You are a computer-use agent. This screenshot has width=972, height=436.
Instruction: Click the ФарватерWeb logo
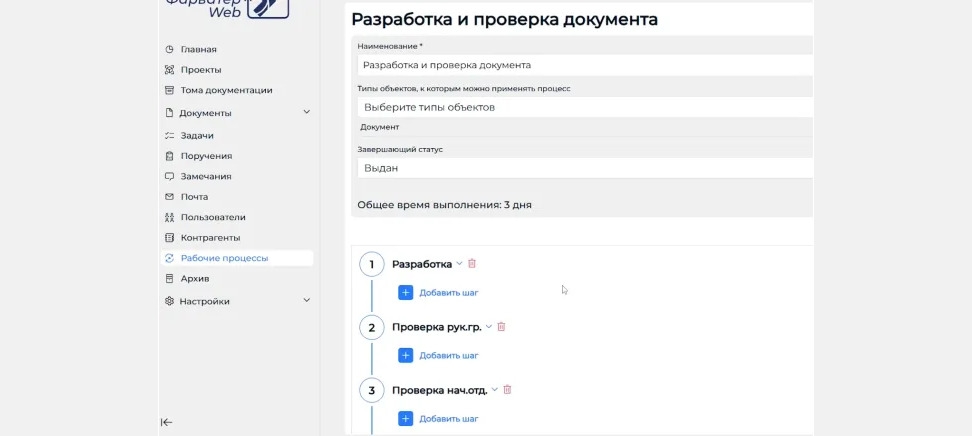point(228,9)
